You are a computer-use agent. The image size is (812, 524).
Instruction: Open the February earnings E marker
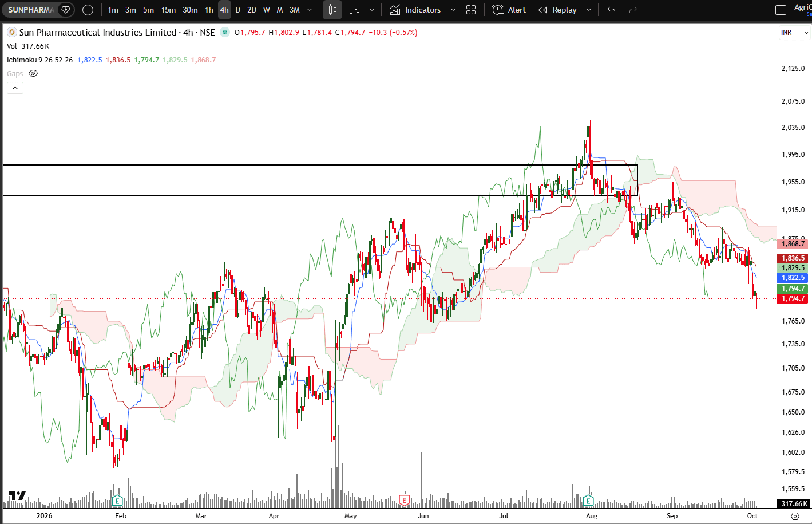(x=117, y=501)
